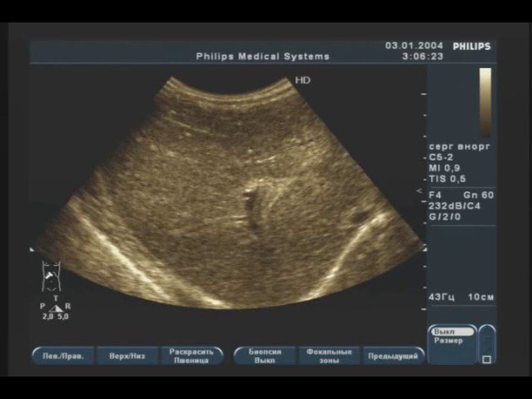Click the "232dB/C4" value

(x=455, y=206)
